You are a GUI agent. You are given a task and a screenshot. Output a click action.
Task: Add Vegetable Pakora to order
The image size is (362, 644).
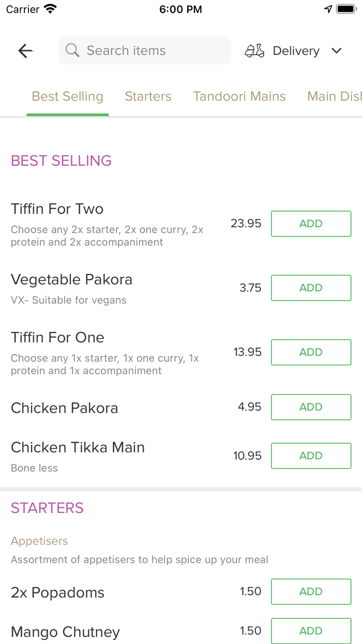point(311,288)
